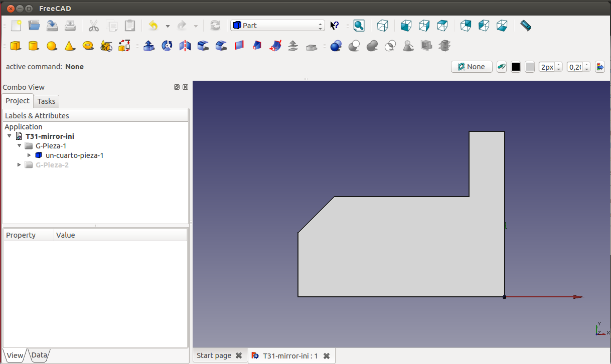The width and height of the screenshot is (611, 364).
Task: Click the black line color swatch
Action: (x=515, y=67)
